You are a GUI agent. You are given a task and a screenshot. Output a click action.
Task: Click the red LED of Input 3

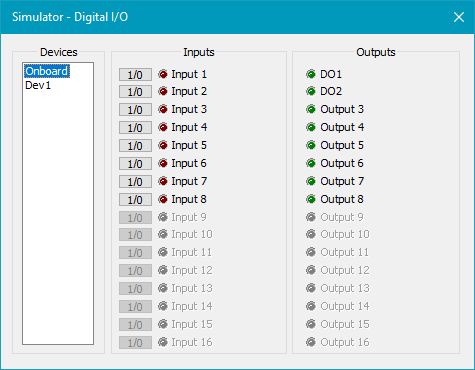pyautogui.click(x=163, y=109)
